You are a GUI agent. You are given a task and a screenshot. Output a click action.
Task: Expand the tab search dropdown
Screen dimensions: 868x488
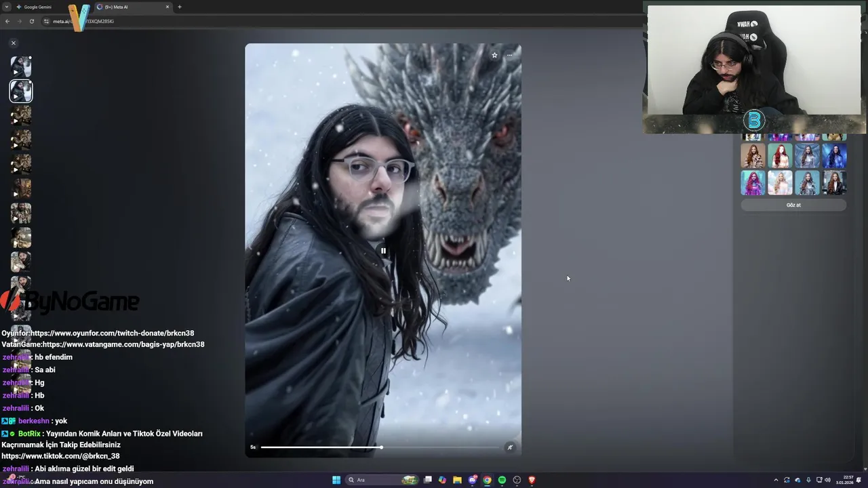pos(5,7)
